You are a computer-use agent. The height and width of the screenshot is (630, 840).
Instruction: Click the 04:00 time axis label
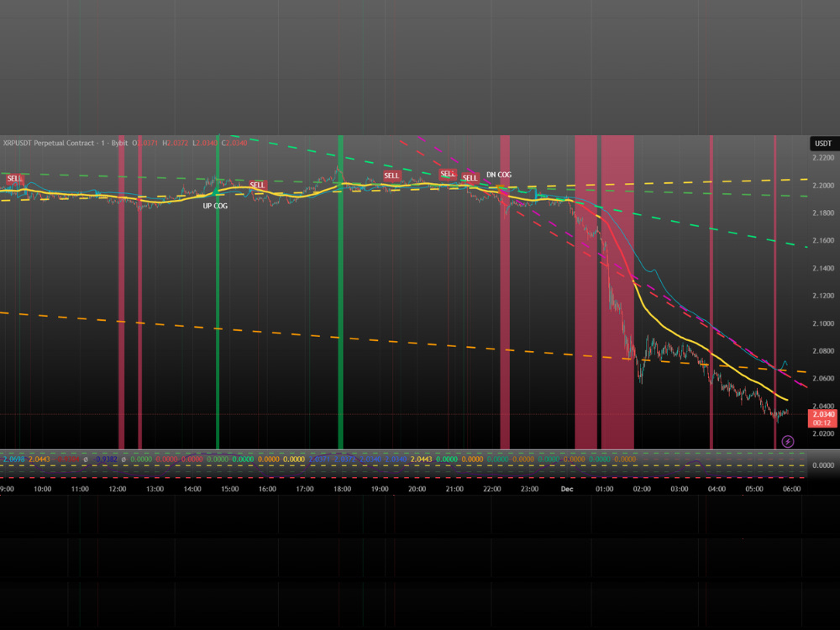pyautogui.click(x=717, y=489)
